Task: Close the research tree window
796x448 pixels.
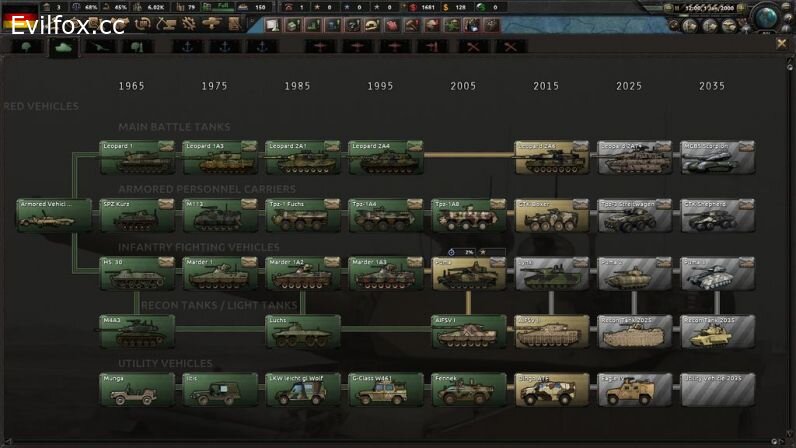Action: coord(782,44)
